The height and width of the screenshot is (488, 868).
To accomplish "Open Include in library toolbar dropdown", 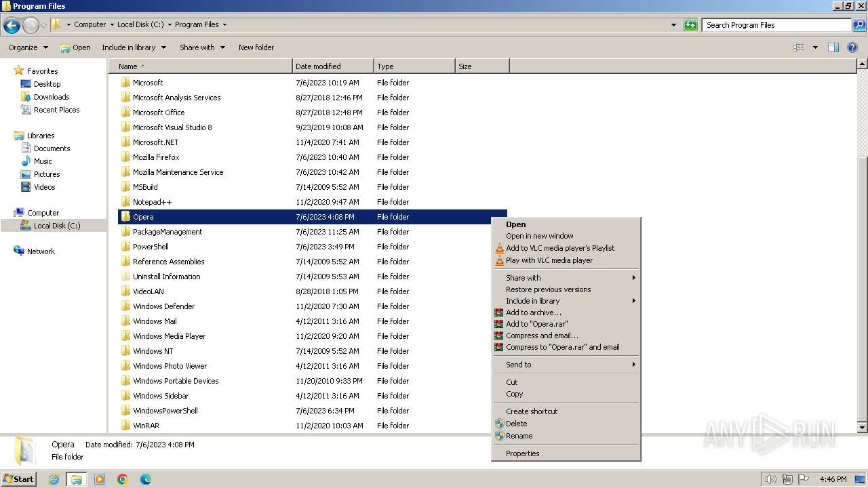I will pos(134,47).
